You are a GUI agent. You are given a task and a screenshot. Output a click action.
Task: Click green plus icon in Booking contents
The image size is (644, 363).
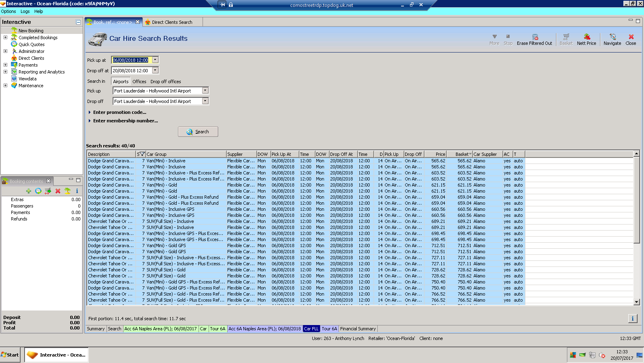tap(29, 191)
